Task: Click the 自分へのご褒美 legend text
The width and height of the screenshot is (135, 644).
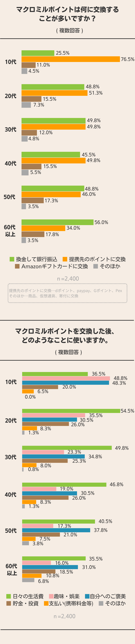Action: pyautogui.click(x=108, y=596)
